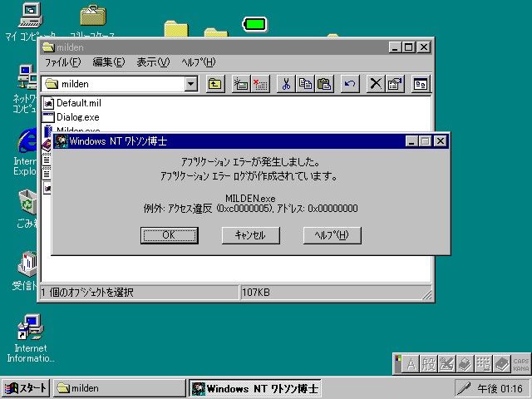
Task: Click Windows NT ワトソン博士 taskbar button
Action: [255, 388]
